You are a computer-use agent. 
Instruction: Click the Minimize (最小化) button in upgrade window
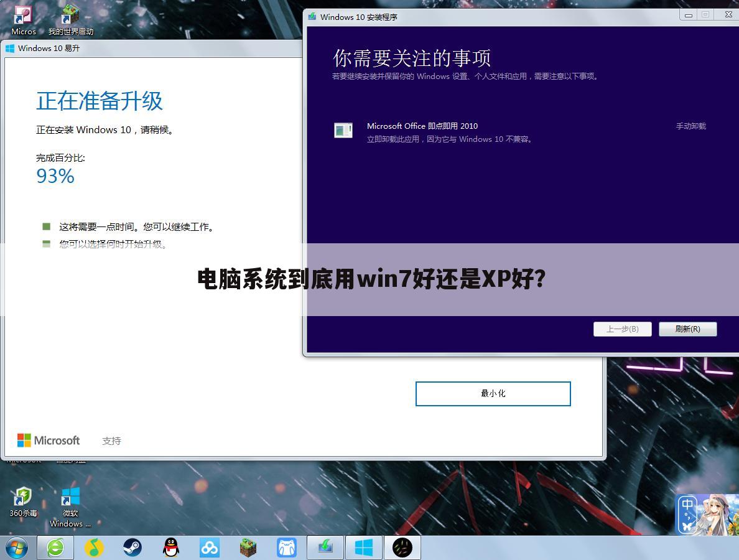point(493,394)
